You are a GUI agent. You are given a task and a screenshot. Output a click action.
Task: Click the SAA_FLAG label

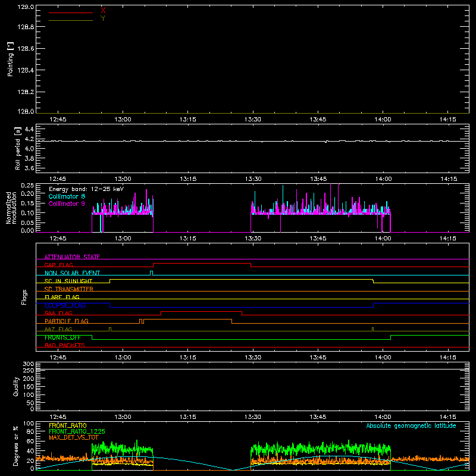pos(58,313)
